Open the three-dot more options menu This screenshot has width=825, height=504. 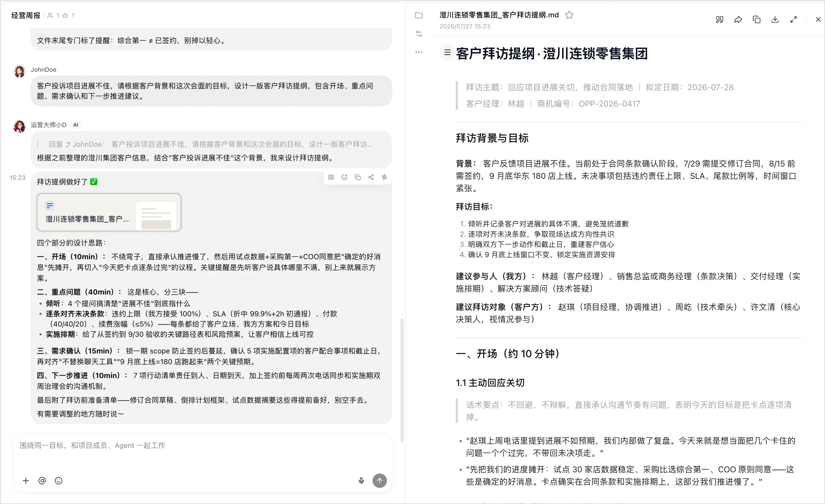coord(419,52)
